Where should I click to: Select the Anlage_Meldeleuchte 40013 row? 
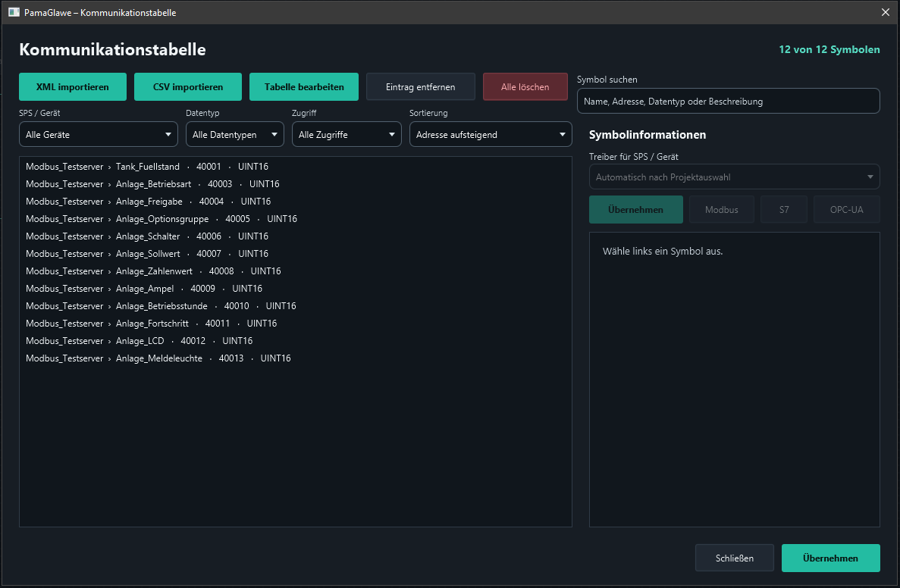point(296,358)
